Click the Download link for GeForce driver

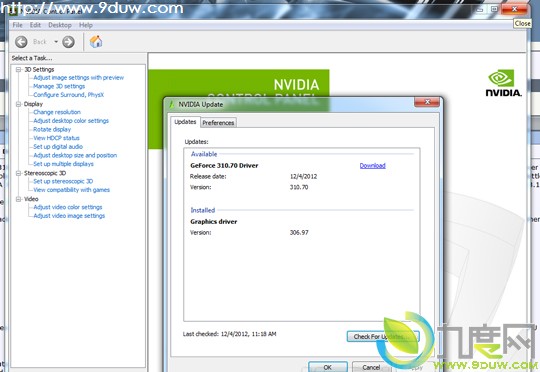click(x=373, y=166)
